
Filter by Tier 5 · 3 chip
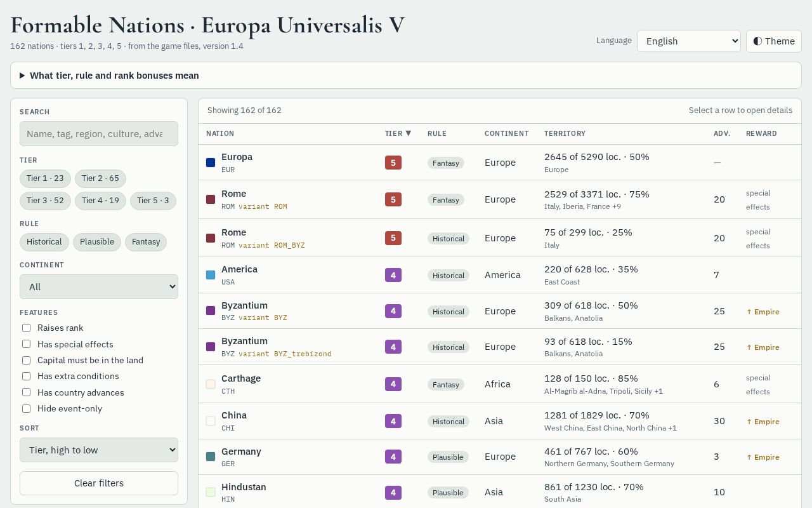153,201
